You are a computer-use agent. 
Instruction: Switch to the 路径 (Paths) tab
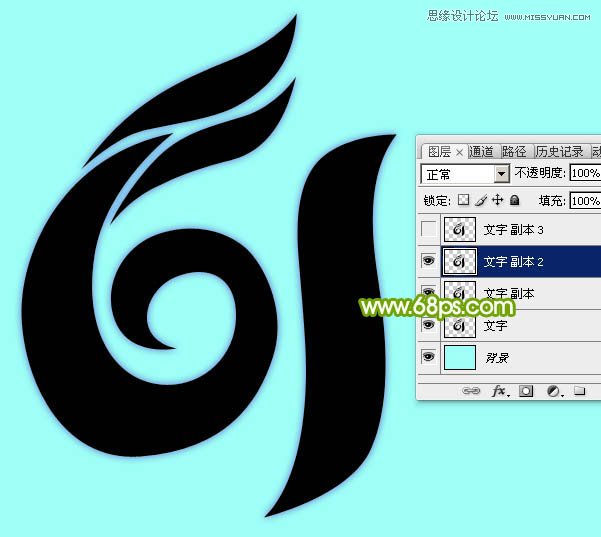point(514,152)
